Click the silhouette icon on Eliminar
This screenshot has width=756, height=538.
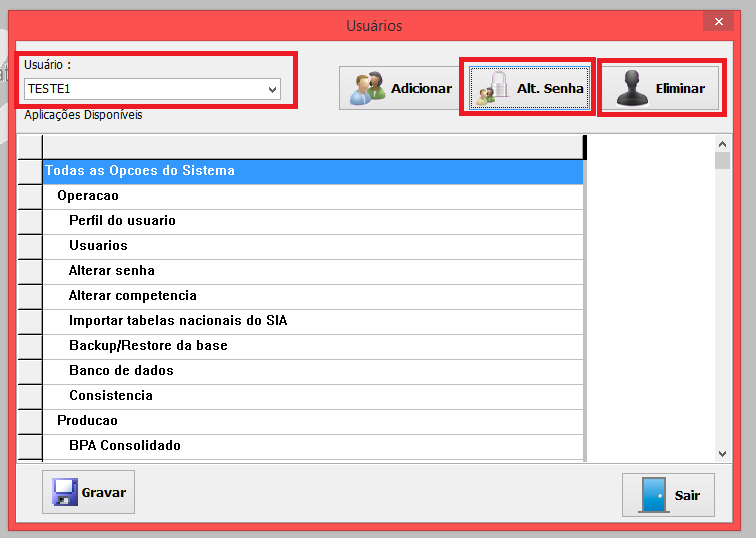point(632,88)
